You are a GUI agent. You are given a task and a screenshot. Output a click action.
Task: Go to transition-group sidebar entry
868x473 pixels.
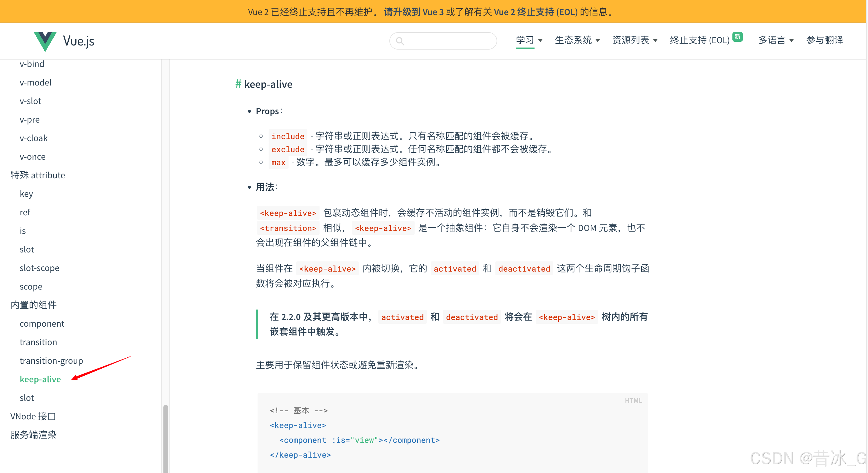point(51,360)
